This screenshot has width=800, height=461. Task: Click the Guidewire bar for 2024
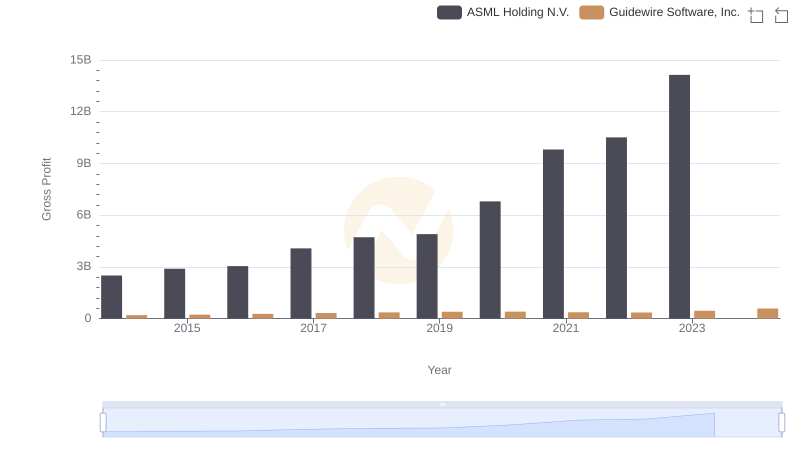tap(767, 314)
